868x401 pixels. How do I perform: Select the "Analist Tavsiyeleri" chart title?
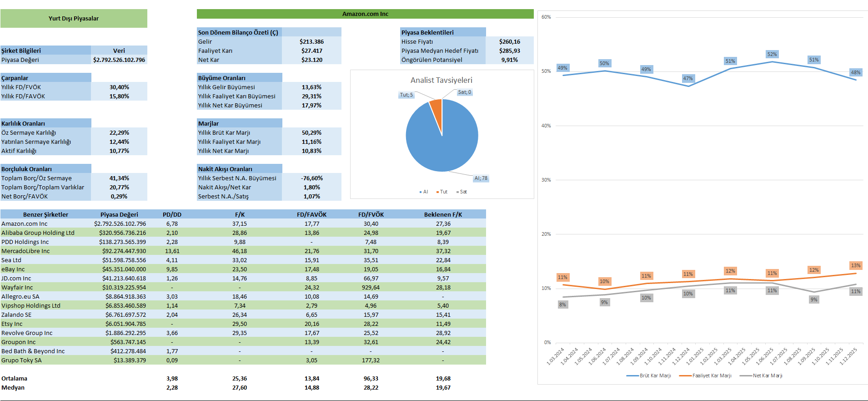point(441,80)
